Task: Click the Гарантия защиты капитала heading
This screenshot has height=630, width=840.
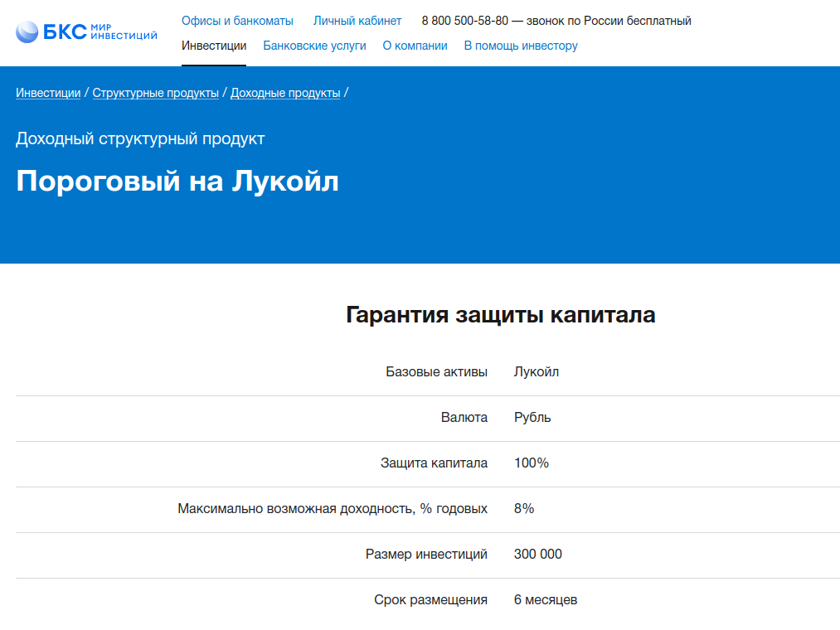Action: (500, 315)
